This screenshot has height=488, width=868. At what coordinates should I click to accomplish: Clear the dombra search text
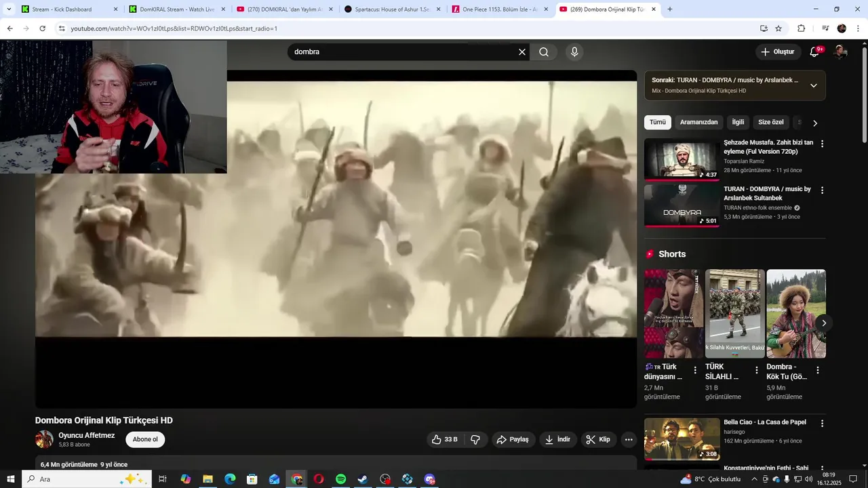[522, 52]
